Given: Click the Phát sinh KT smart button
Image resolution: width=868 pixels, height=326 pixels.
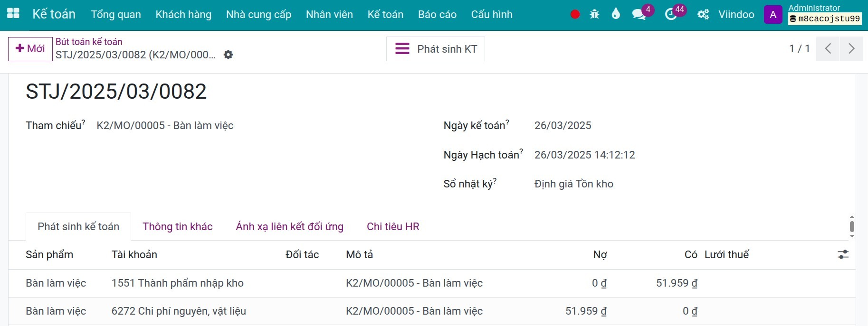Looking at the screenshot, I should point(436,49).
